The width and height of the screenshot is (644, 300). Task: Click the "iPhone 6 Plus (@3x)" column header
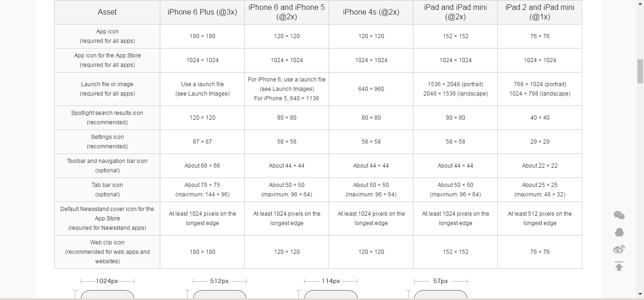point(202,12)
